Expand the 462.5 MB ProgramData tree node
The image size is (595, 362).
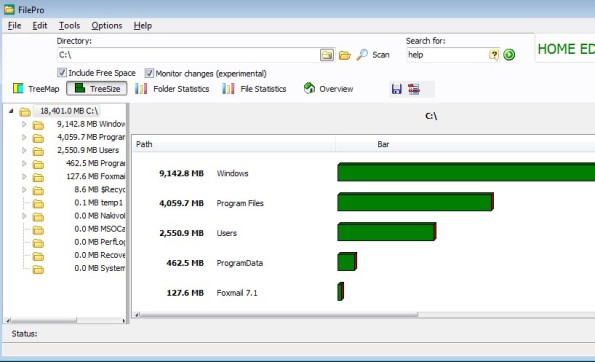tap(24, 164)
